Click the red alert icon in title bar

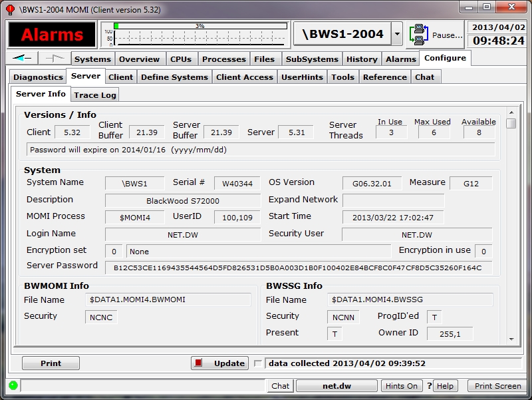(9, 9)
